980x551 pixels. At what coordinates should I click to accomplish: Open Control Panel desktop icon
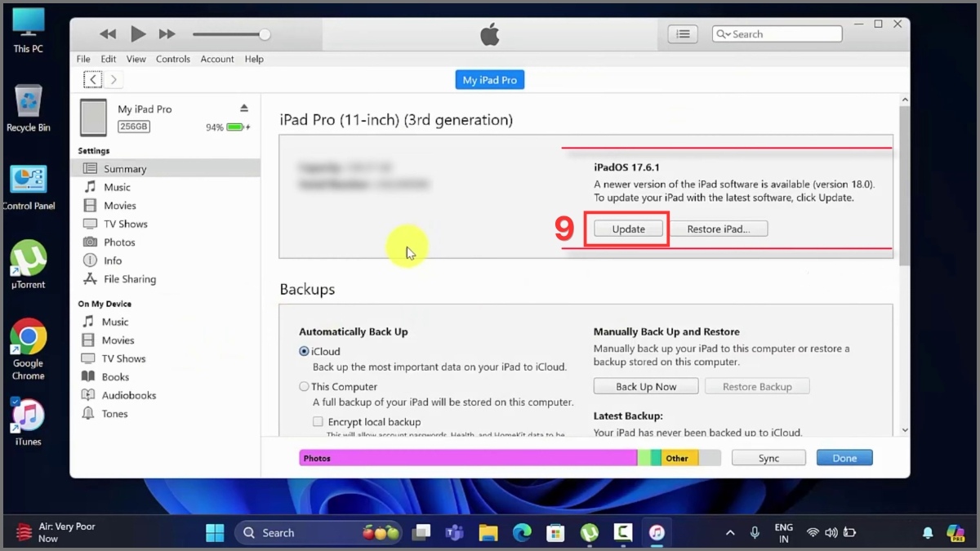tap(28, 188)
